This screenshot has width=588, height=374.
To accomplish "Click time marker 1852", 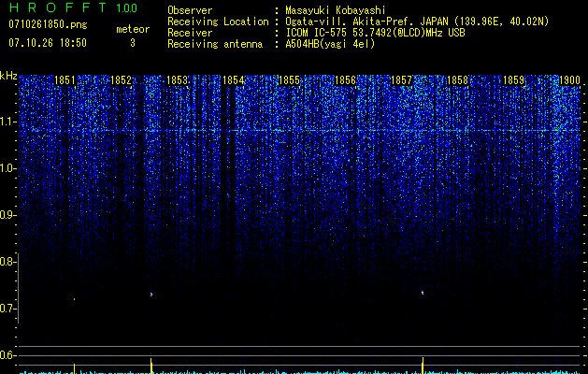I will (x=121, y=80).
